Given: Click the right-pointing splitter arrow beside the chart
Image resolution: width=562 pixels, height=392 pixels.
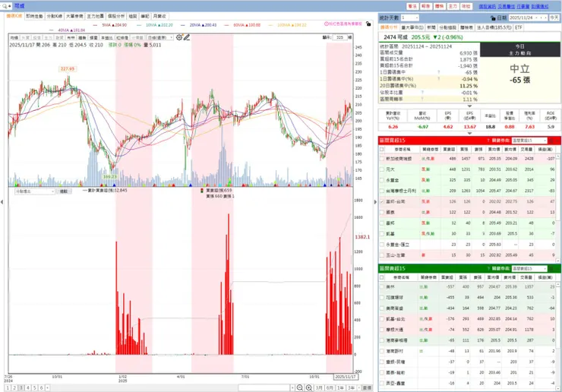Looking at the screenshot, I should (375, 202).
